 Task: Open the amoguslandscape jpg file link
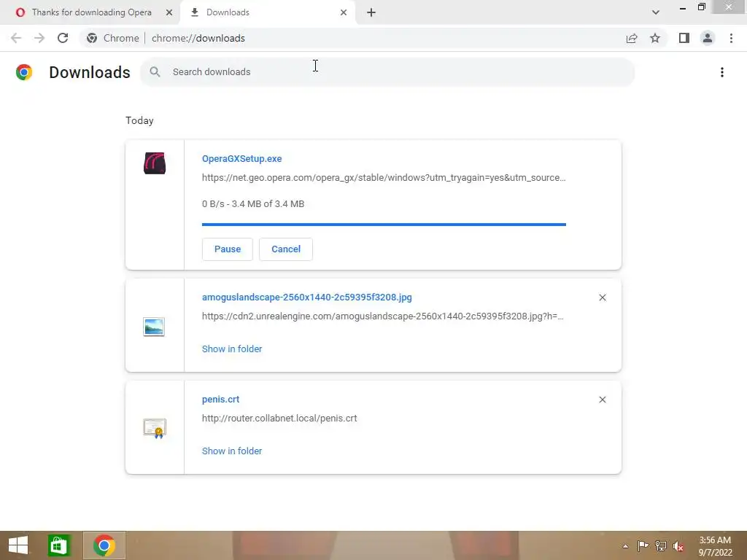pos(307,297)
